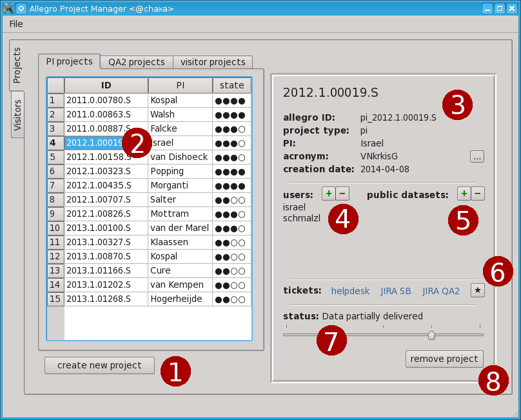Click the acronym value VNkrkisG
This screenshot has height=420, width=521.
pos(379,156)
